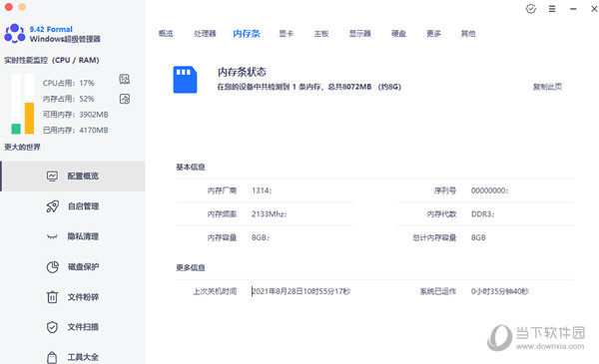The image size is (599, 364).
Task: Click the red dot at top left
Action: click(9, 7)
